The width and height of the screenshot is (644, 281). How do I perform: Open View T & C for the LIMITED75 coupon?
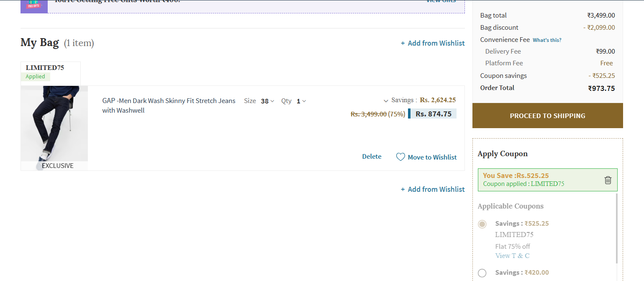pyautogui.click(x=512, y=255)
